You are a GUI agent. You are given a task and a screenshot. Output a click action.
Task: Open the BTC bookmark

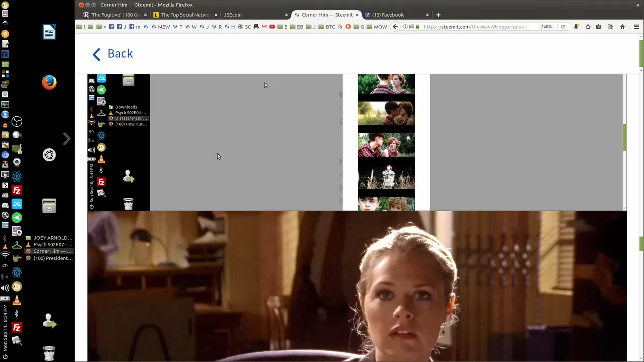(326, 27)
